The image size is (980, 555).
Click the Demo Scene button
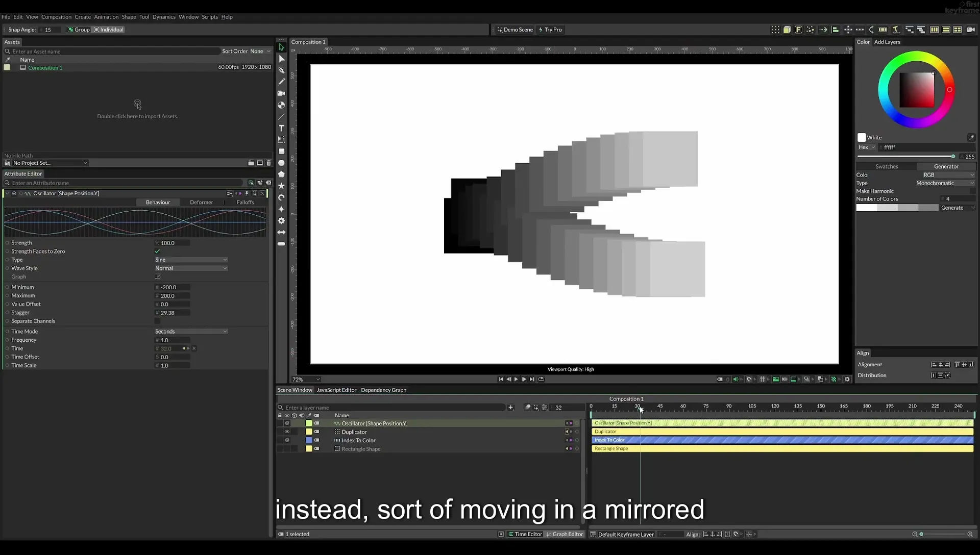pyautogui.click(x=515, y=30)
